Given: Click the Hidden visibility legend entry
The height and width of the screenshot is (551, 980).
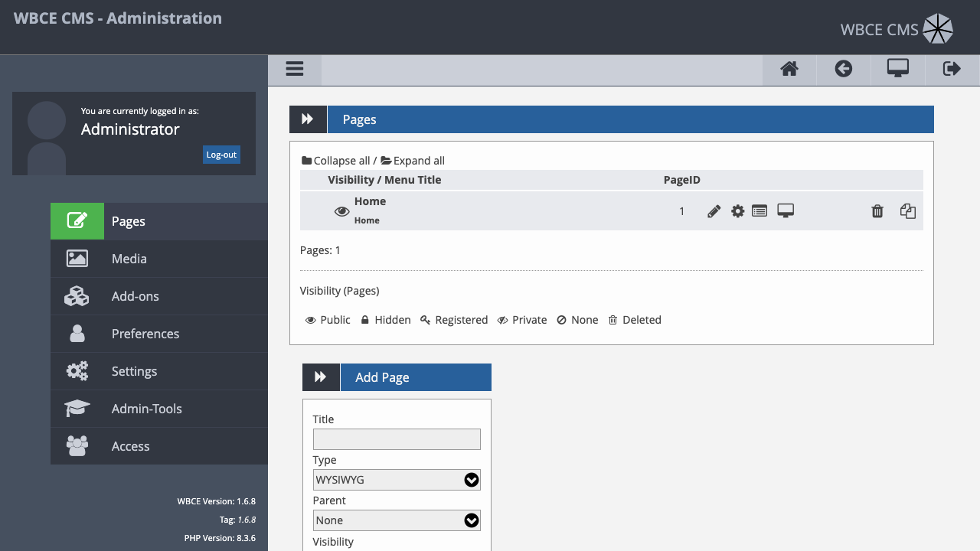Looking at the screenshot, I should click(386, 320).
